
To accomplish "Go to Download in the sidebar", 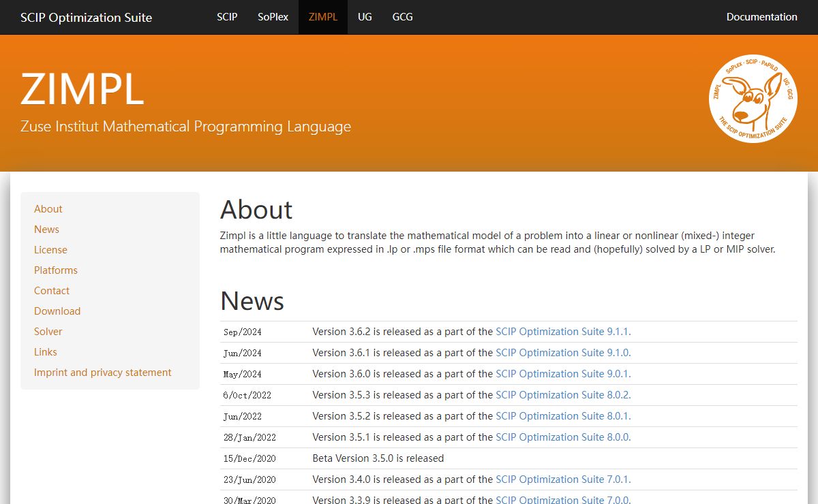I will point(57,311).
